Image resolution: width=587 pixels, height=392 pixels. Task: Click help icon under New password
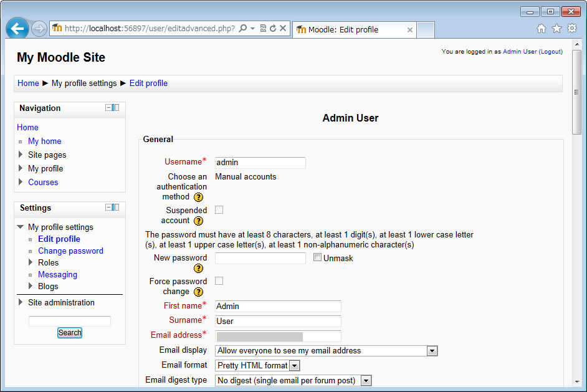coord(198,269)
